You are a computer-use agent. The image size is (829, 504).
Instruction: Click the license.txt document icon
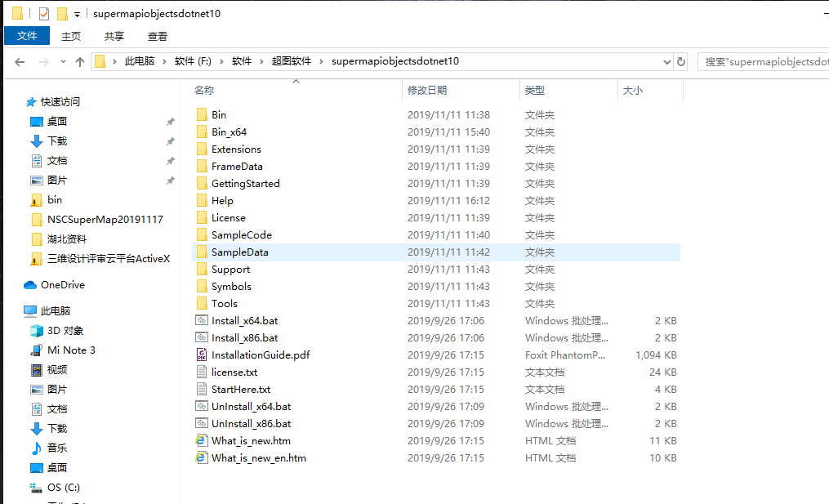[202, 372]
